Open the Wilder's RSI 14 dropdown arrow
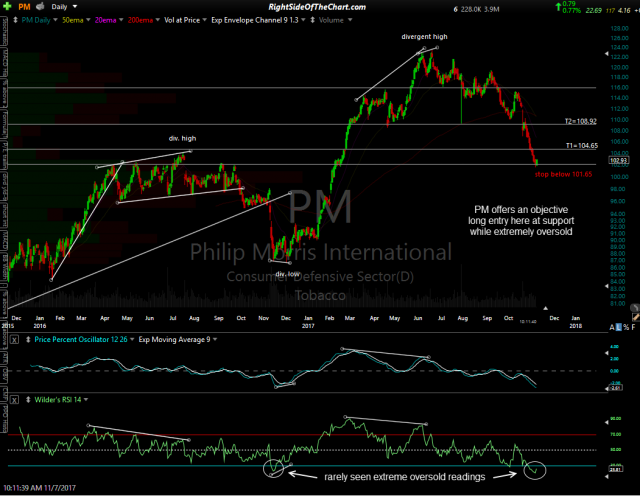 (86, 400)
